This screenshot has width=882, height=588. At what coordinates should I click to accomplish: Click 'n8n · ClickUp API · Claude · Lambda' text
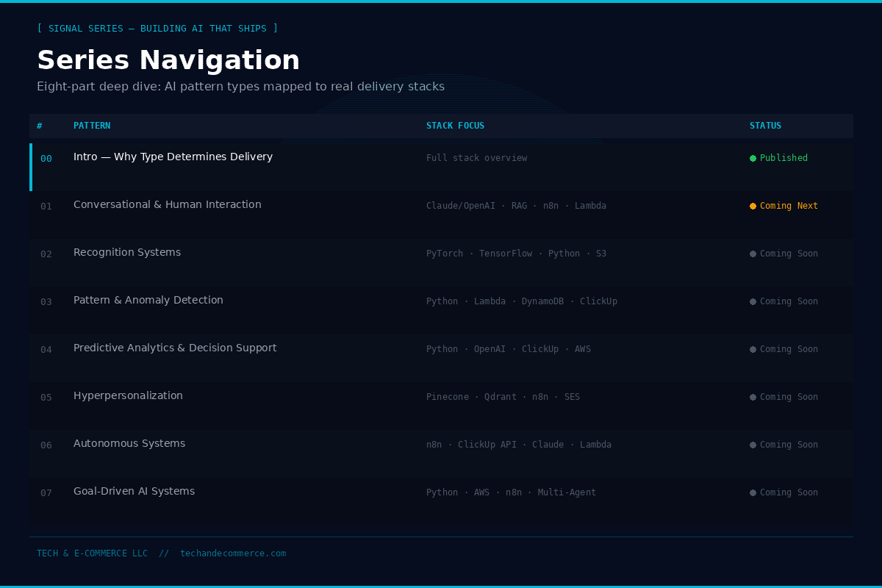[519, 445]
